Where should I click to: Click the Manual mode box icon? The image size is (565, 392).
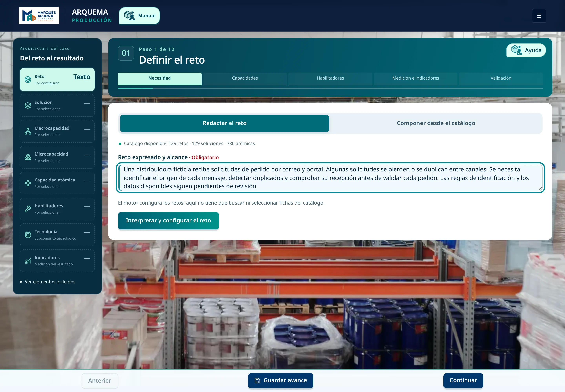point(129,15)
